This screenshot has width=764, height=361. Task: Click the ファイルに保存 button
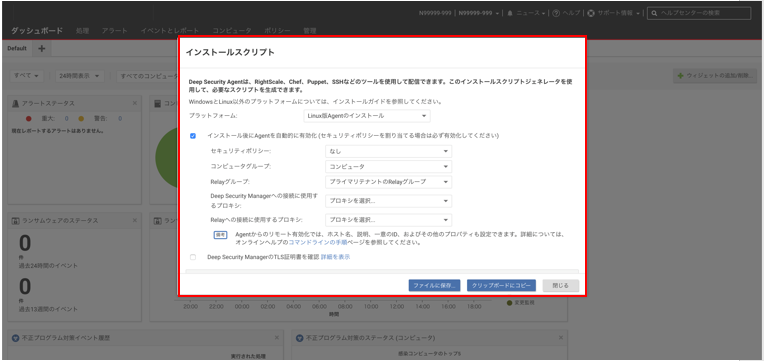tap(434, 285)
